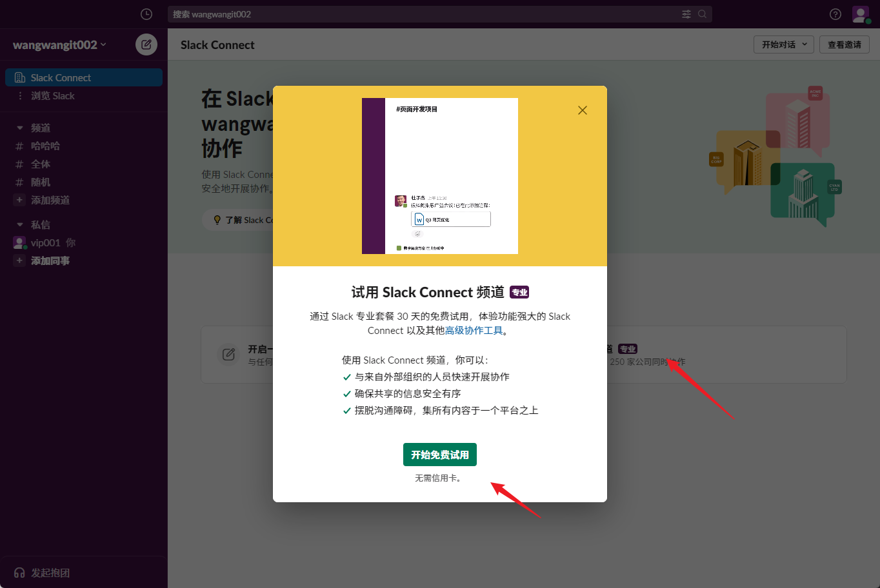Open search filter sliders icon
This screenshot has height=588, width=880.
pos(686,14)
